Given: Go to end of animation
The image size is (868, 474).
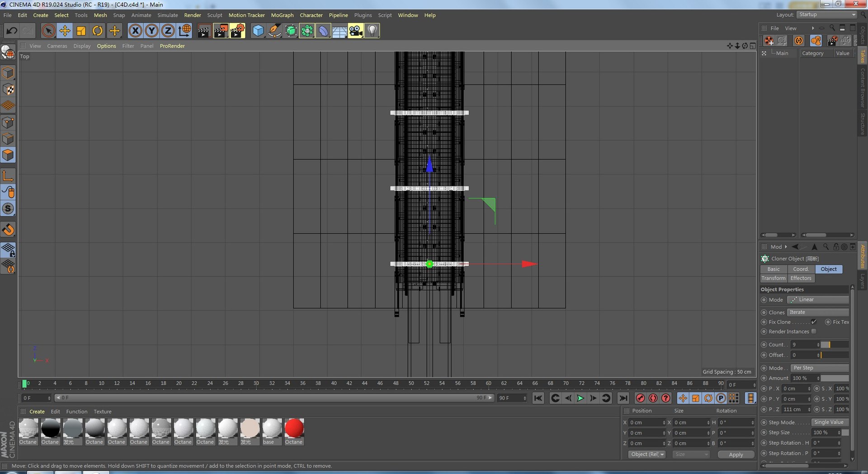Looking at the screenshot, I should [x=623, y=398].
